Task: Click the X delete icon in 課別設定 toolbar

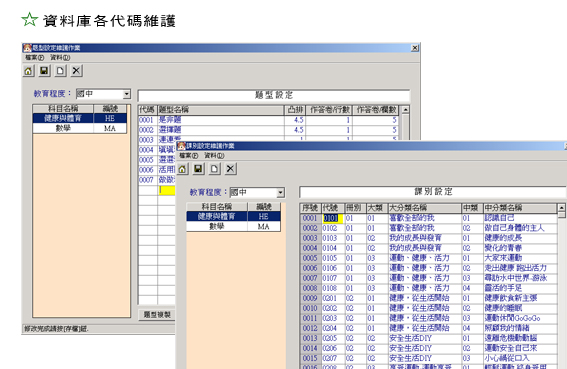Action: pyautogui.click(x=230, y=169)
